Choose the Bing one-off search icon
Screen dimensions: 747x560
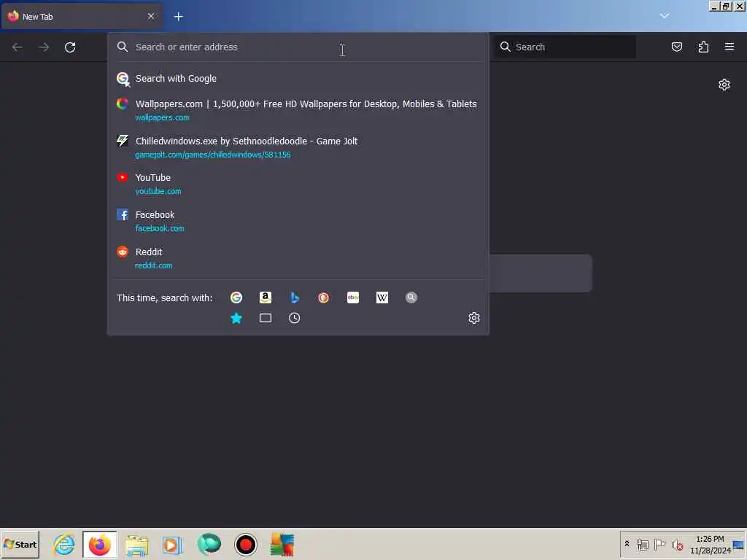[295, 297]
